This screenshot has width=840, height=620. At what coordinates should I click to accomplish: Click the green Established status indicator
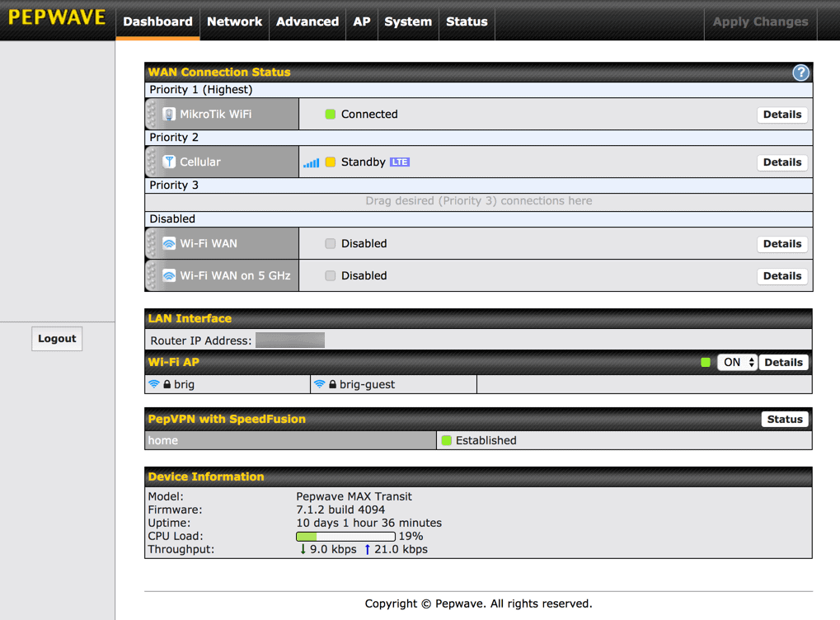click(446, 440)
